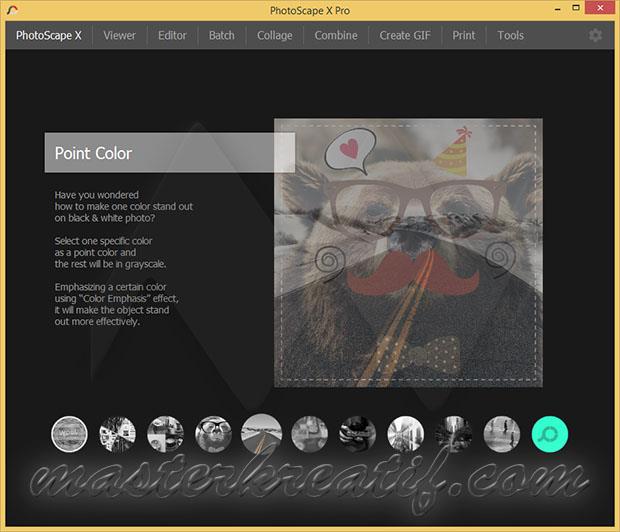620x532 pixels.
Task: Select the food grid circle thumbnail
Action: click(x=165, y=434)
